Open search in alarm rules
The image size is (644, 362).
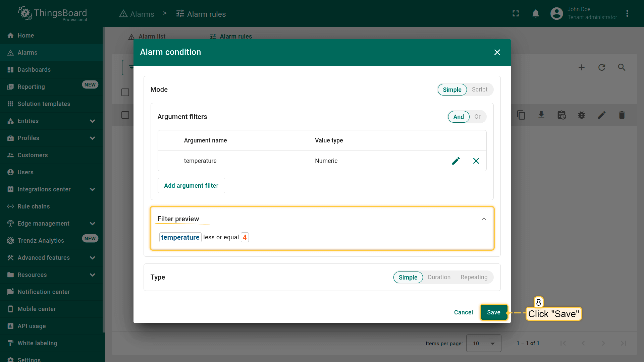click(622, 67)
